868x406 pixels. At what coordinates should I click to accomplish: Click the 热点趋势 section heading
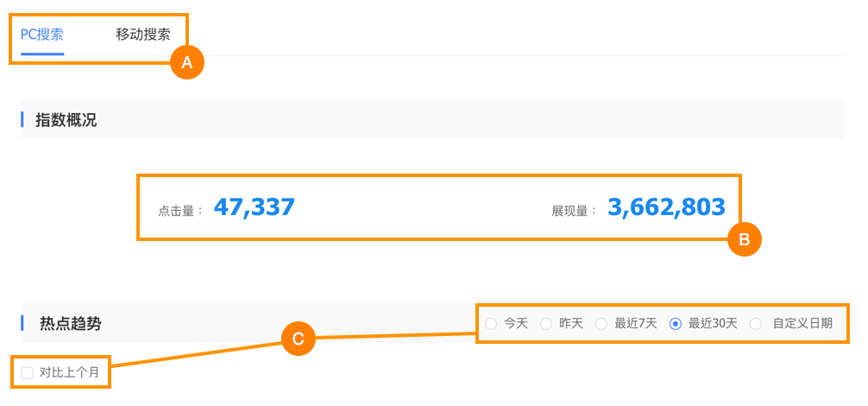click(70, 324)
